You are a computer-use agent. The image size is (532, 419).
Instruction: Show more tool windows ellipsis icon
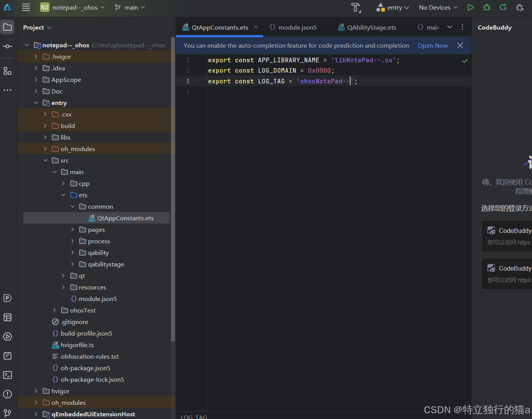coord(7,90)
